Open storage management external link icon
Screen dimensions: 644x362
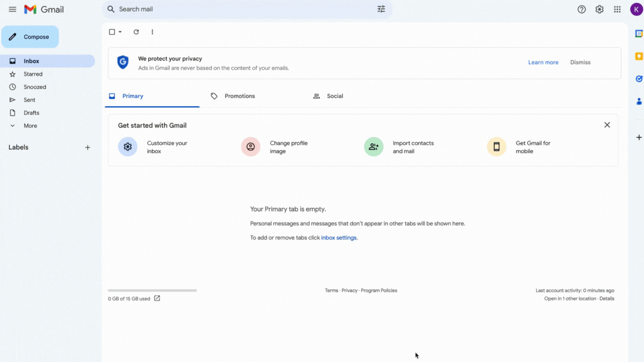pyautogui.click(x=157, y=298)
